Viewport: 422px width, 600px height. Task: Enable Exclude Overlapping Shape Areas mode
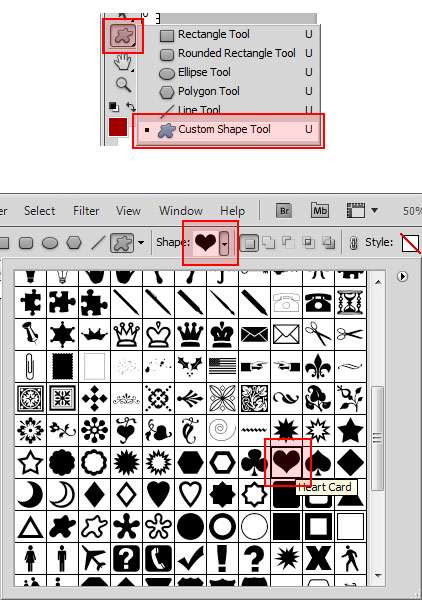point(328,243)
